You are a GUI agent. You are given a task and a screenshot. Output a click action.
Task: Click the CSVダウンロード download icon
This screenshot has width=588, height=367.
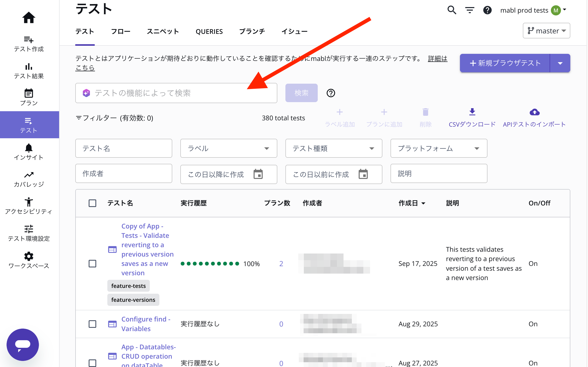point(472,112)
